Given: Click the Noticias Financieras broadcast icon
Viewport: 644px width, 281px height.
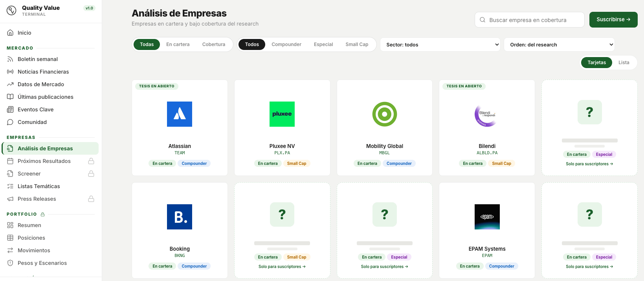Looking at the screenshot, I should pyautogui.click(x=10, y=72).
